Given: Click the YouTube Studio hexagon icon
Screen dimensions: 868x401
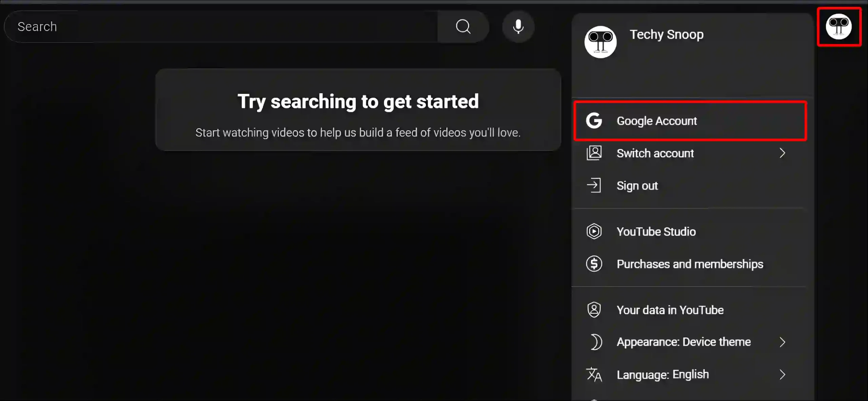Looking at the screenshot, I should click(594, 231).
